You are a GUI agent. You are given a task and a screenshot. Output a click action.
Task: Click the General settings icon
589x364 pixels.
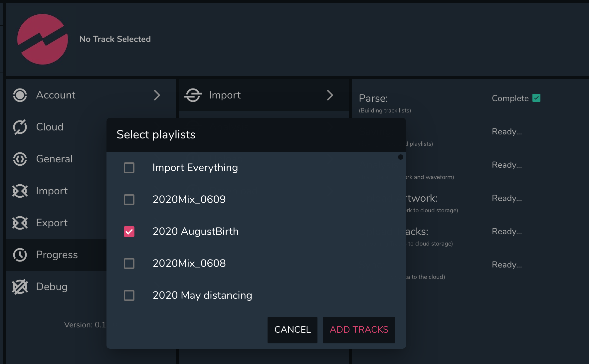click(x=20, y=159)
